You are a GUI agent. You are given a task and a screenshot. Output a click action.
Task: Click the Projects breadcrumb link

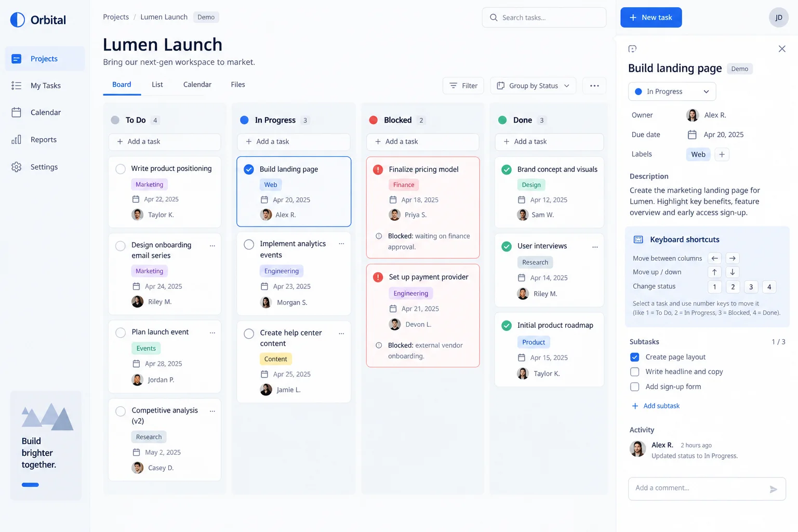point(116,17)
